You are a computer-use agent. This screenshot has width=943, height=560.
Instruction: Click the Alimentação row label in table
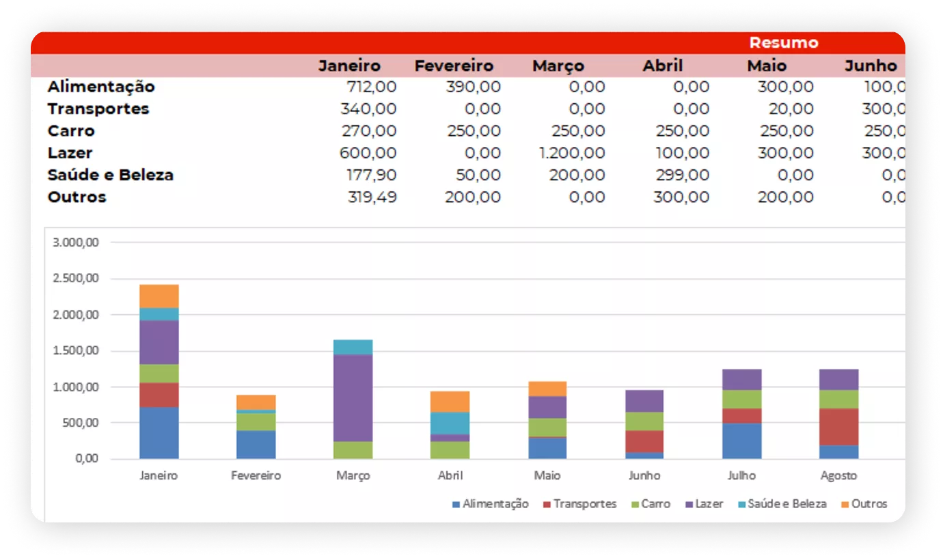(101, 87)
